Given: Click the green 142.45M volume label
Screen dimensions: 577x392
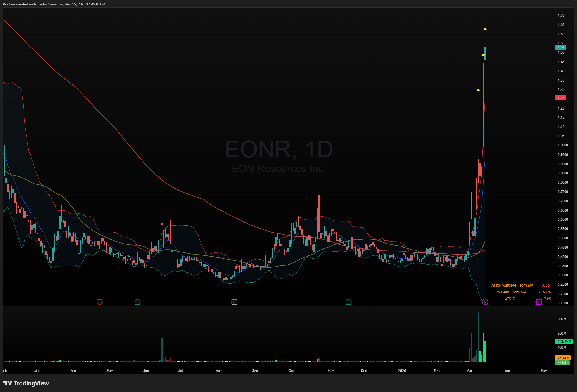Looking at the screenshot, I should (564, 342).
